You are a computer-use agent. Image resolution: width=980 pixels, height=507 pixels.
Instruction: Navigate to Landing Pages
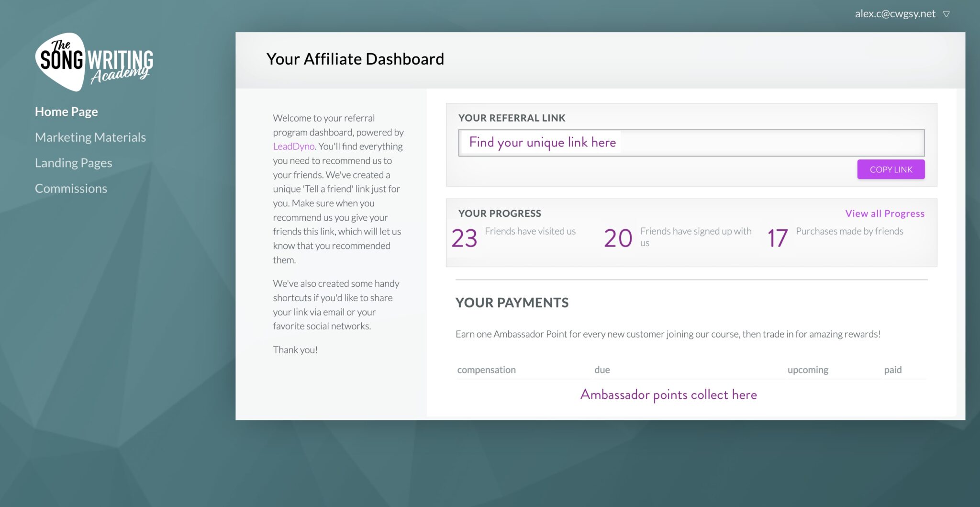tap(73, 163)
